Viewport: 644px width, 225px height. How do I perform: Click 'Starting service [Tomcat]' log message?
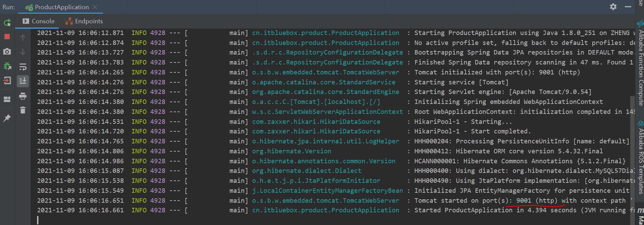[461, 82]
